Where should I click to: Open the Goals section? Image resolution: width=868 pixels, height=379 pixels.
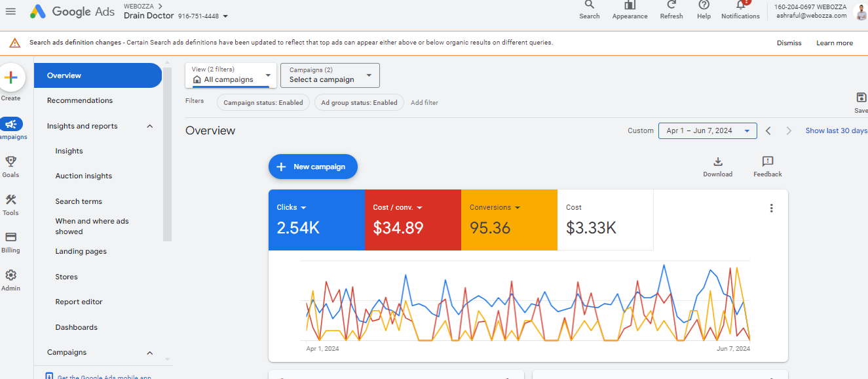10,164
